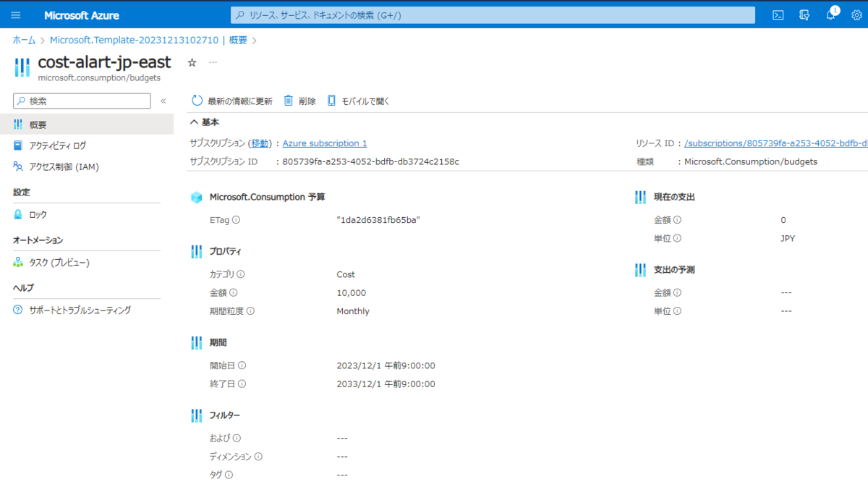The height and width of the screenshot is (503, 868).
Task: Click the 移動 link next to サブスクリプション
Action: point(260,143)
